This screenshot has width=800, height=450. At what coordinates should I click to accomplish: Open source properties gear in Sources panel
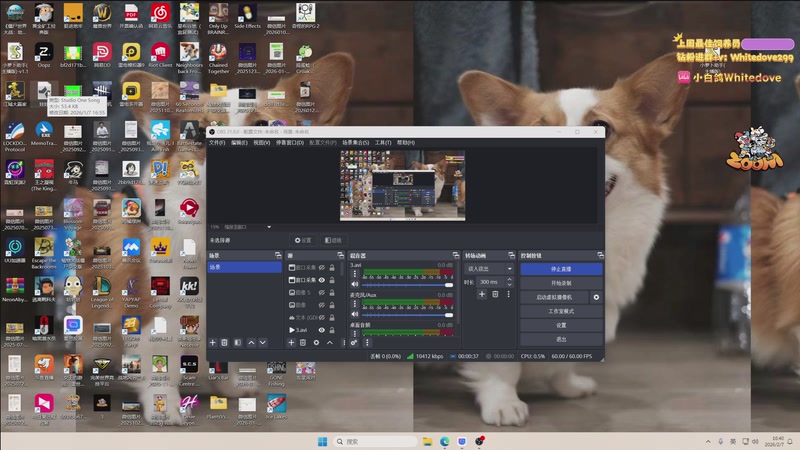[316, 343]
